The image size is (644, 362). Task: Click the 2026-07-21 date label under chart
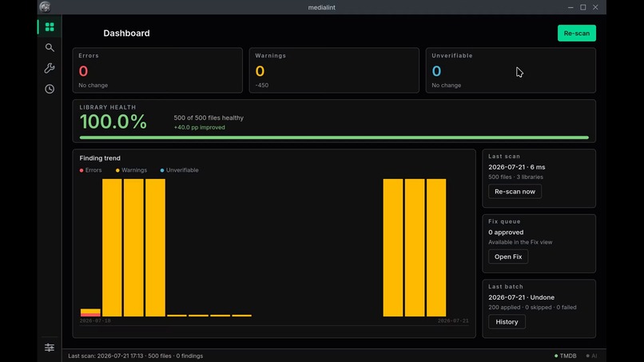(452, 321)
